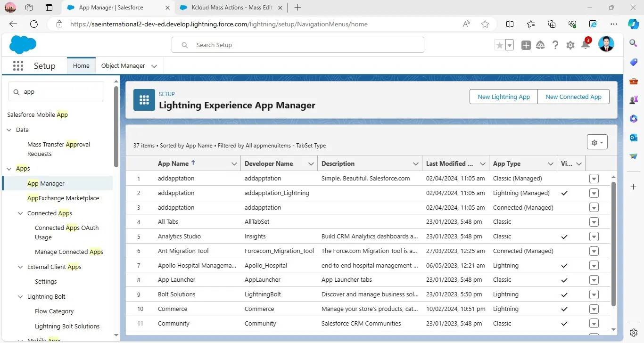Viewport: 644px width, 343px height.
Task: Open the user profile avatar
Action: [x=606, y=45]
